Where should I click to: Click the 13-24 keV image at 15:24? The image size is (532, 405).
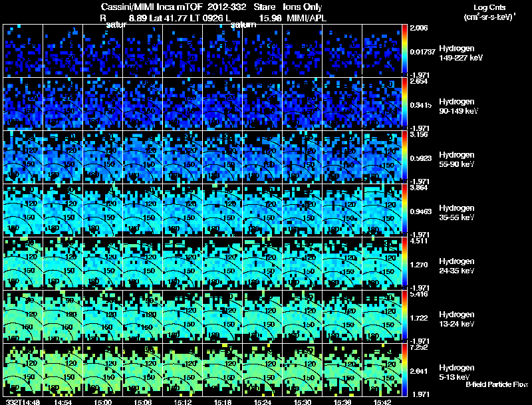click(x=262, y=317)
